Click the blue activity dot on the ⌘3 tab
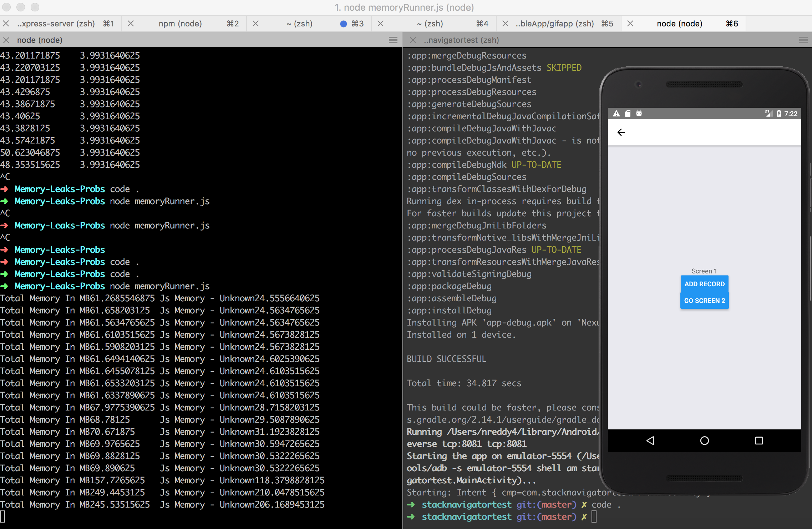This screenshot has height=529, width=812. coord(343,24)
